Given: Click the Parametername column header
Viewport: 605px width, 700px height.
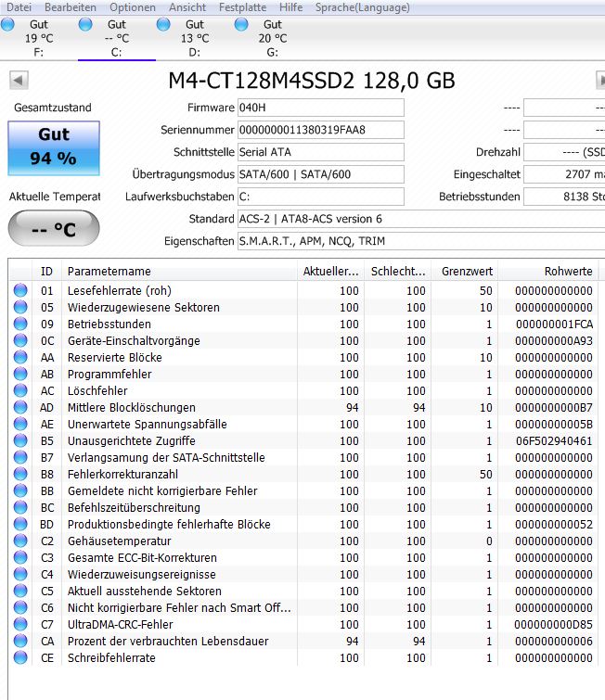Looking at the screenshot, I should (x=180, y=271).
